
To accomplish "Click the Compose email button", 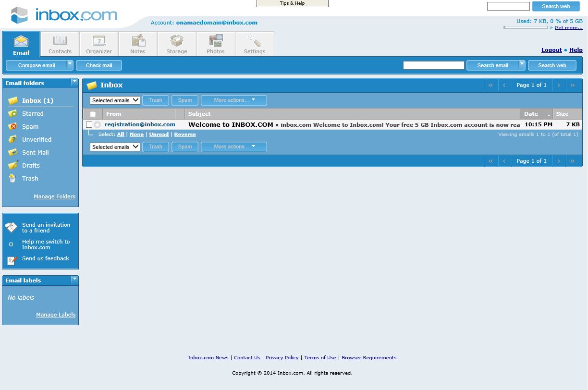I will pos(37,65).
